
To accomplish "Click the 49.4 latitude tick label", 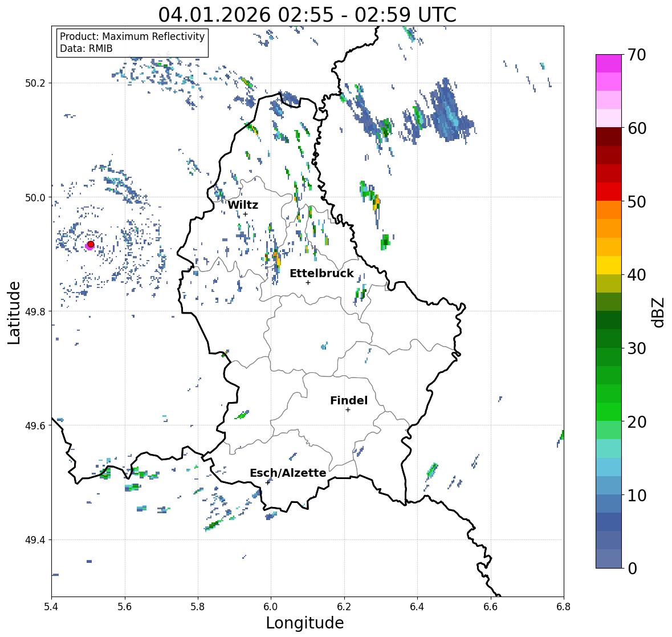I will [35, 540].
